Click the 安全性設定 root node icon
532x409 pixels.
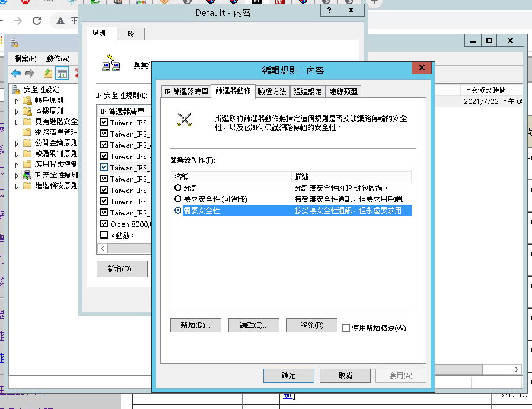tap(16, 89)
